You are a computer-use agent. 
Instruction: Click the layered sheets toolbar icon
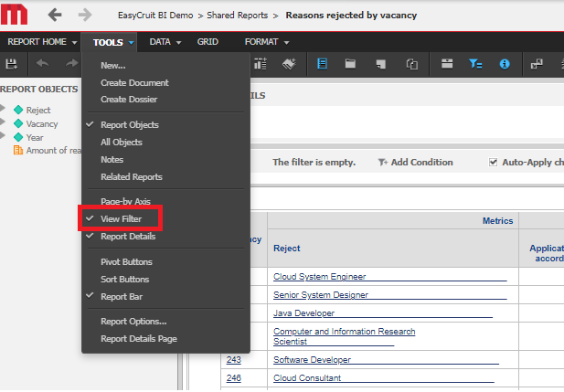point(289,64)
